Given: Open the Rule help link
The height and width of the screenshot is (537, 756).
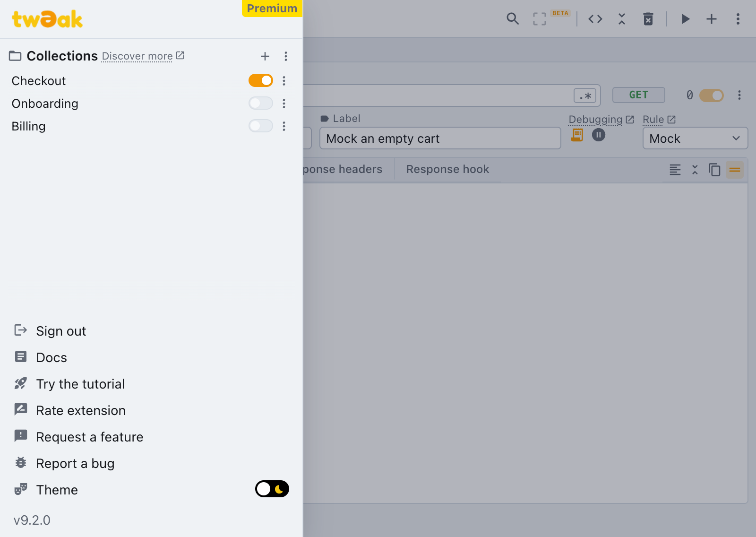Looking at the screenshot, I should pyautogui.click(x=659, y=119).
